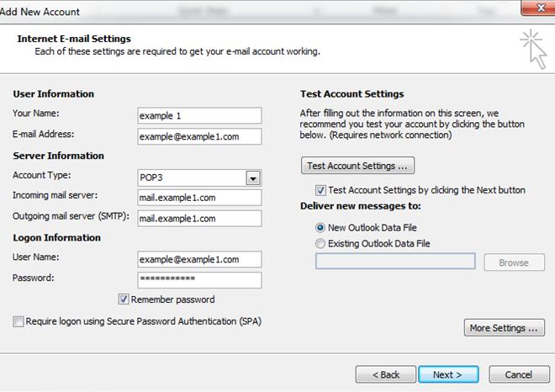Viewport: 555px width, 392px height.
Task: Open the Account Type dropdown arrow
Action: coord(251,178)
